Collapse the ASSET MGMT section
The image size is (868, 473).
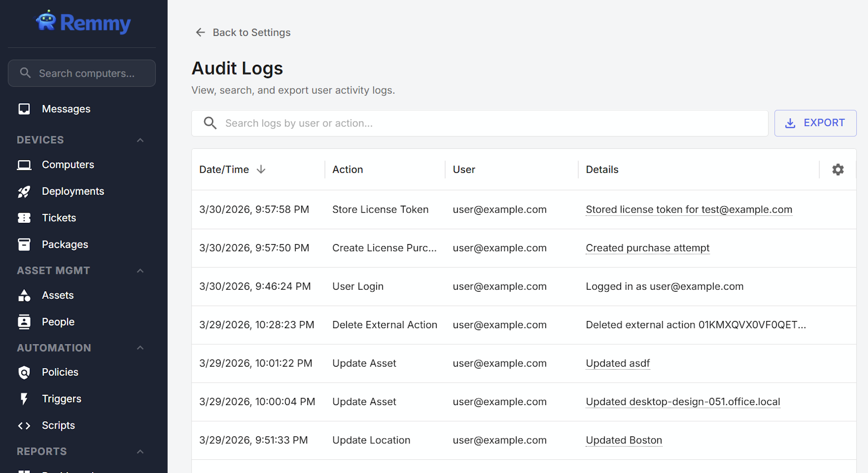click(140, 270)
